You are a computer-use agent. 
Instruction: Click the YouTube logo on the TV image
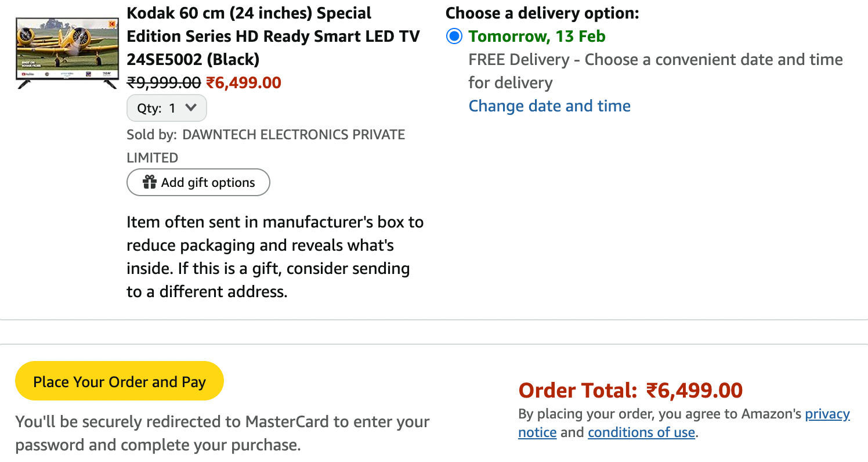pos(28,74)
